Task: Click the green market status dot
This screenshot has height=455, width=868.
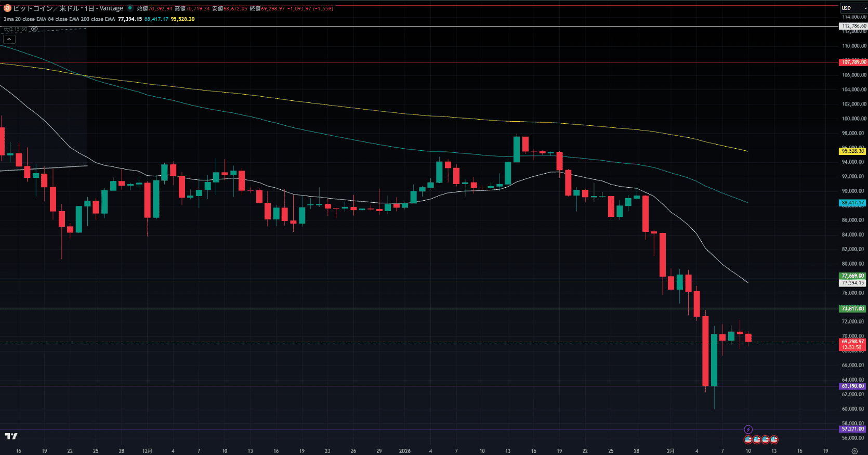Action: tap(130, 8)
